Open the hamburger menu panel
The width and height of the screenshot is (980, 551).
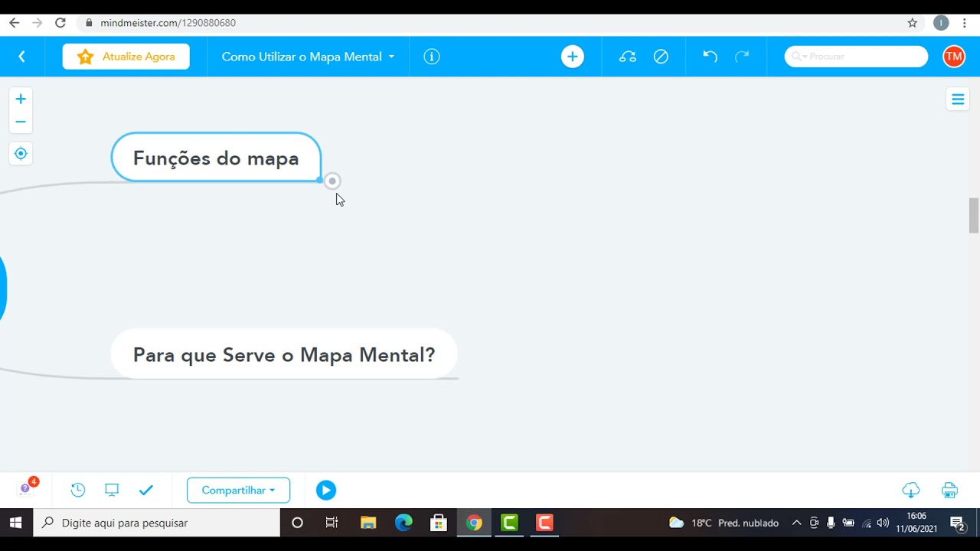pos(958,99)
